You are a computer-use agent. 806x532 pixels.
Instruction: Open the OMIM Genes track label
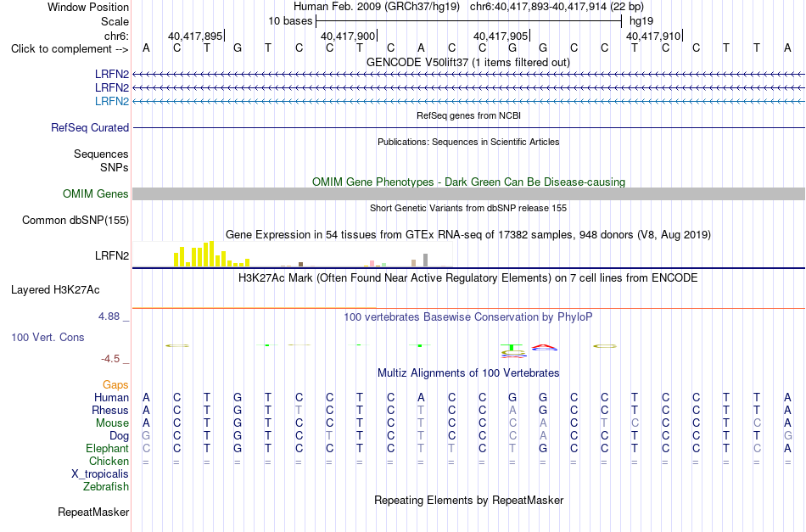pos(95,193)
